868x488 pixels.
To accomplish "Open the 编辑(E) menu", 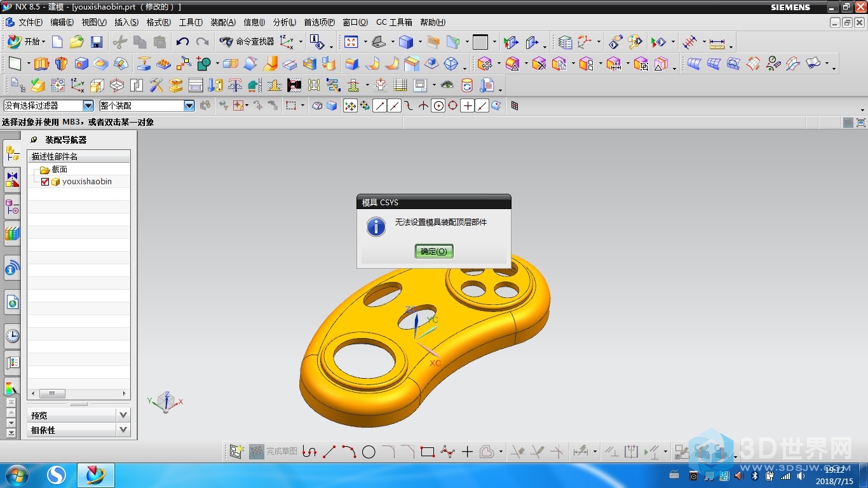I will 62,22.
